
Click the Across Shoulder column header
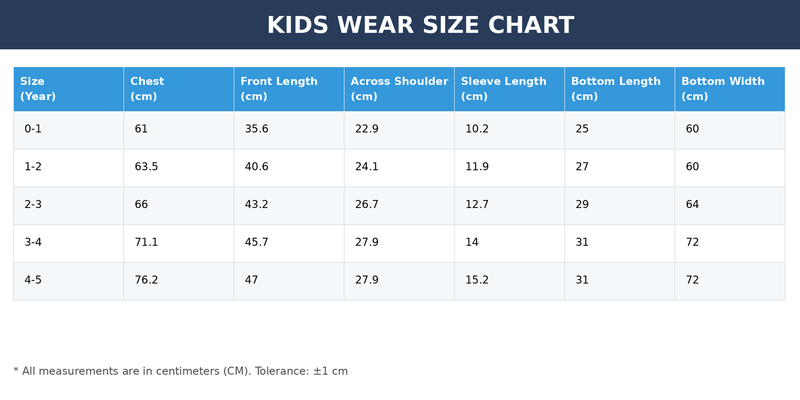[x=399, y=89]
